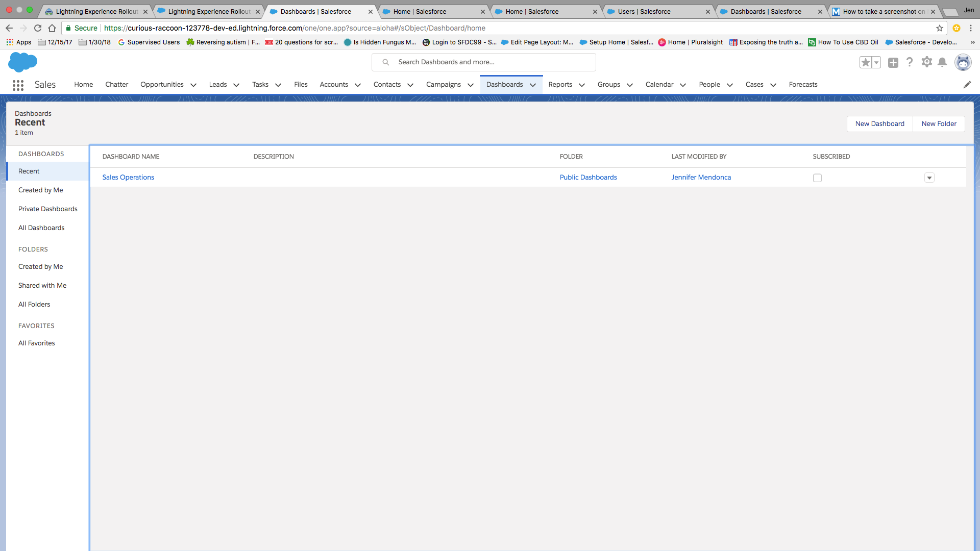Screen dimensions: 980x551
Task: Open Global Actions plus icon
Action: pos(893,63)
